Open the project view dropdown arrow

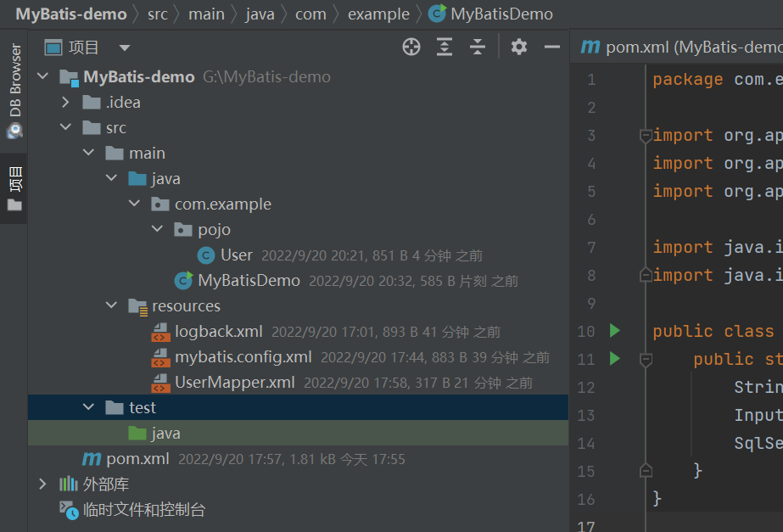125,48
